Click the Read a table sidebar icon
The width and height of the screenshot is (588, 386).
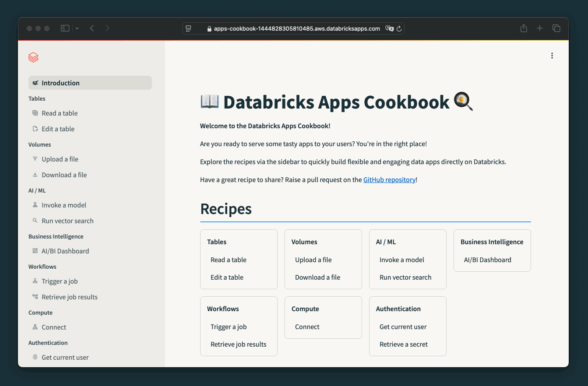(35, 113)
